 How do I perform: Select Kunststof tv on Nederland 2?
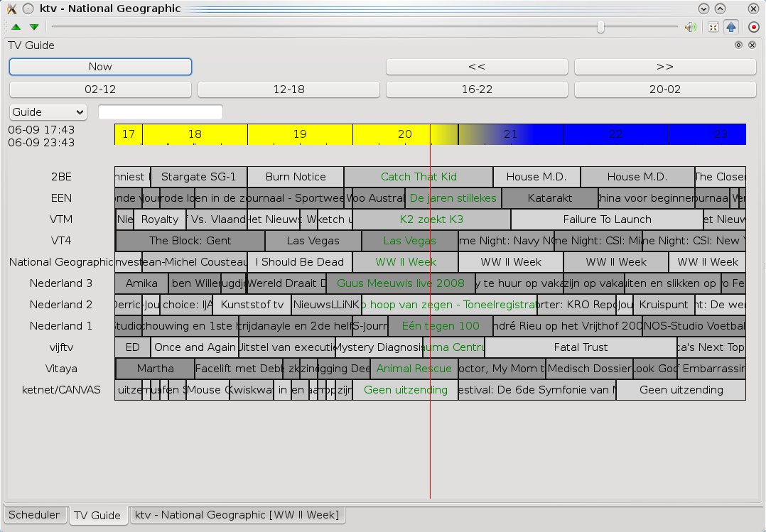252,305
